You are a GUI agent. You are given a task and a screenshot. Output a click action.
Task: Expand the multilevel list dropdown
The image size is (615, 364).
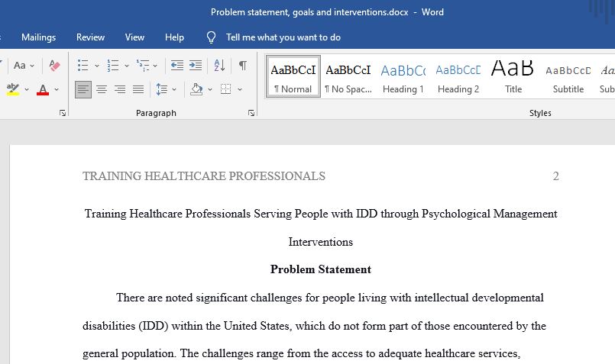[x=155, y=66]
